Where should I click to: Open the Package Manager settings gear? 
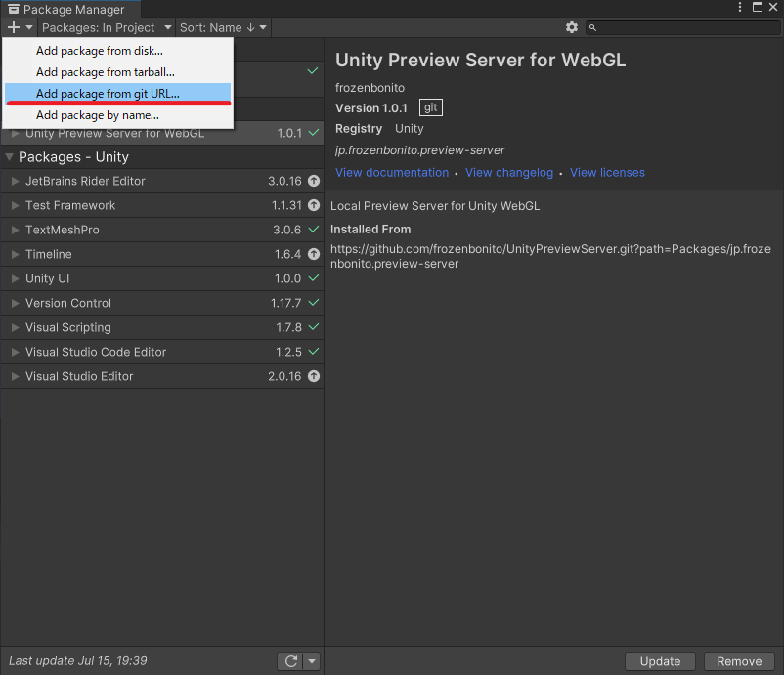572,27
